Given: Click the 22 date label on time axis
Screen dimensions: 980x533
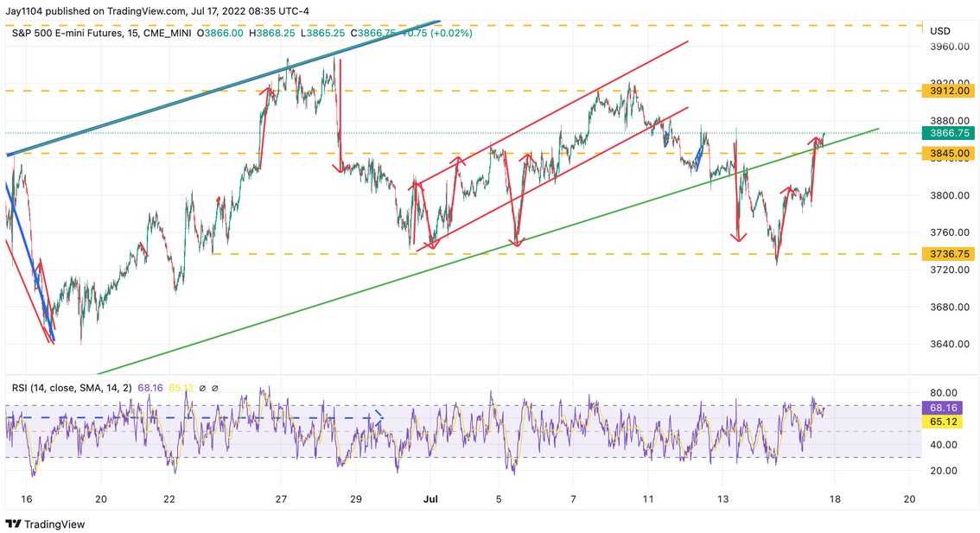Looking at the screenshot, I should 169,499.
